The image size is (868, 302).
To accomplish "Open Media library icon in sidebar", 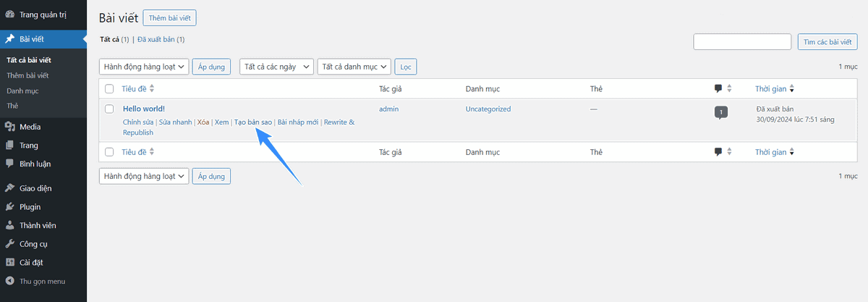I will (9, 127).
